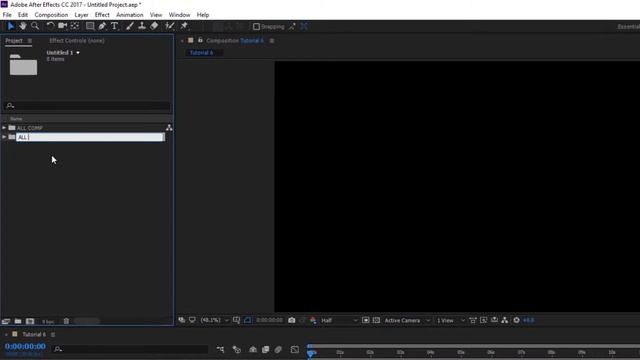Screen dimensions: 640x360
Task: Open the Active Camera dropdown
Action: (407, 320)
